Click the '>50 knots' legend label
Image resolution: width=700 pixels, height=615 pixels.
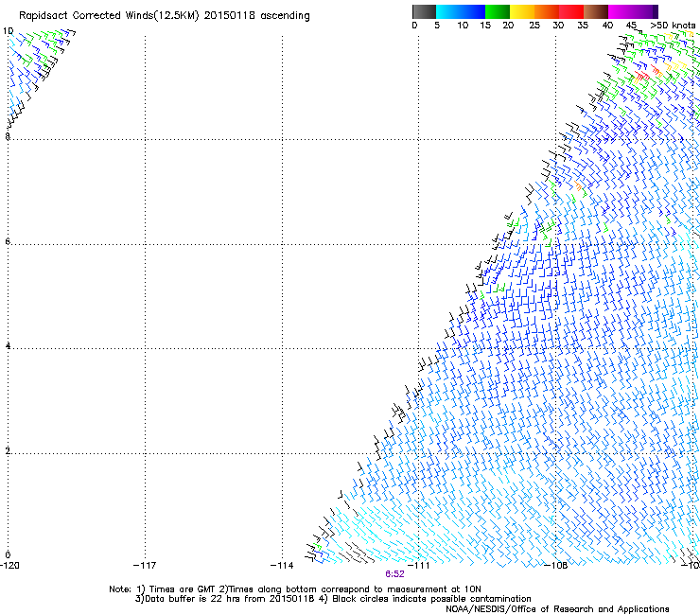(673, 26)
